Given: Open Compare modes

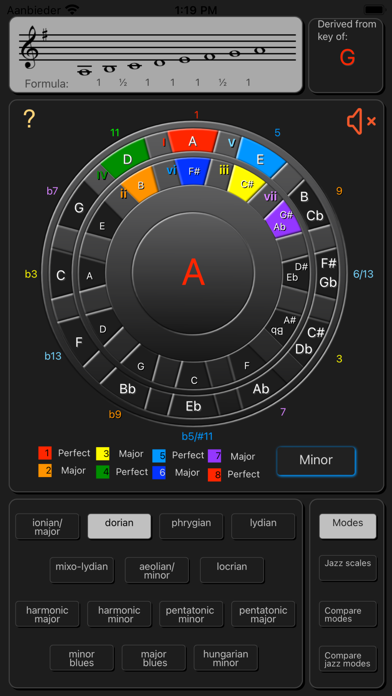Looking at the screenshot, I should pos(348,614).
